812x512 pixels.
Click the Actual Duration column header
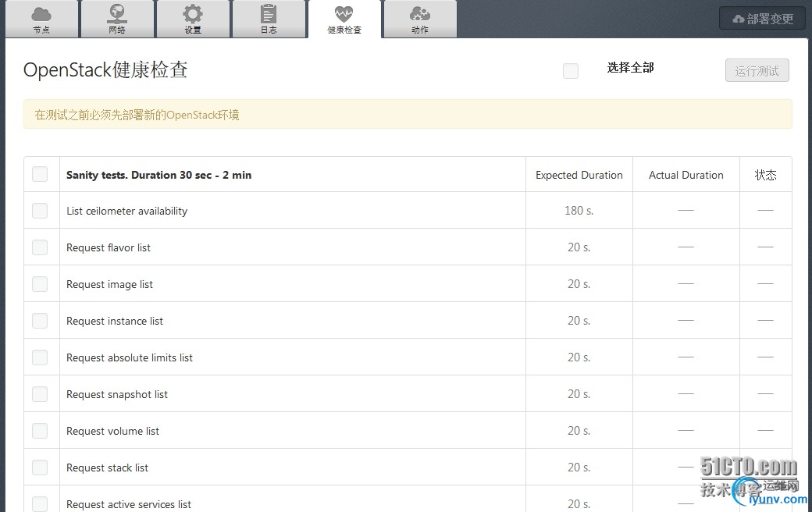pyautogui.click(x=686, y=175)
